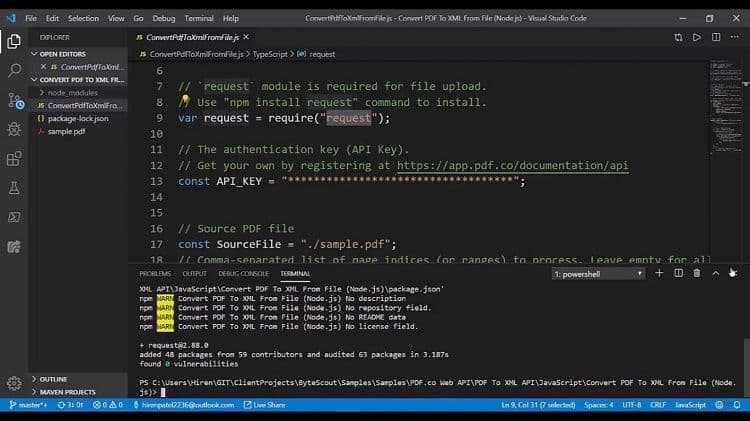Open the Debug view bug icon
This screenshot has width=750, height=421.
tap(14, 130)
